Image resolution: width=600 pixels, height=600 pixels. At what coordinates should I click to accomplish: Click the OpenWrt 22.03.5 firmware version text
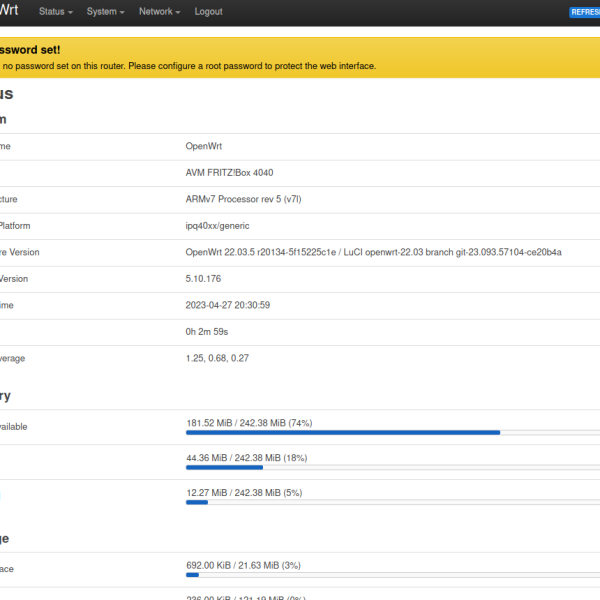tap(373, 252)
